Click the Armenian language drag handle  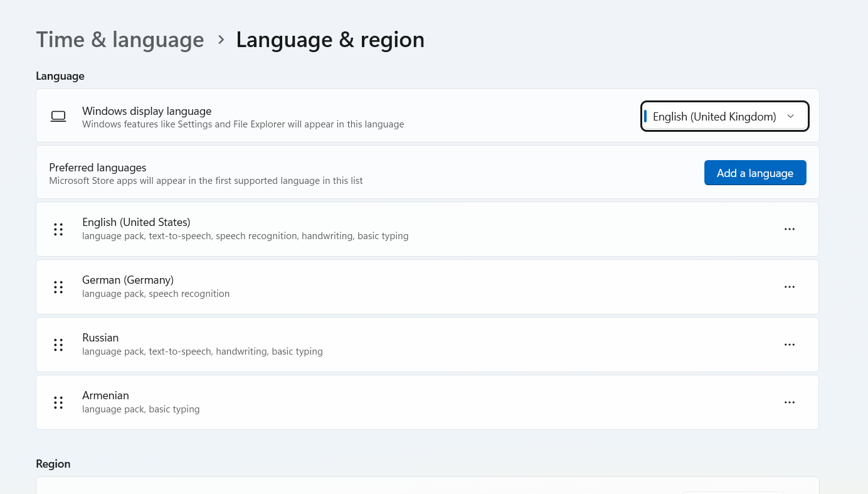pyautogui.click(x=58, y=402)
